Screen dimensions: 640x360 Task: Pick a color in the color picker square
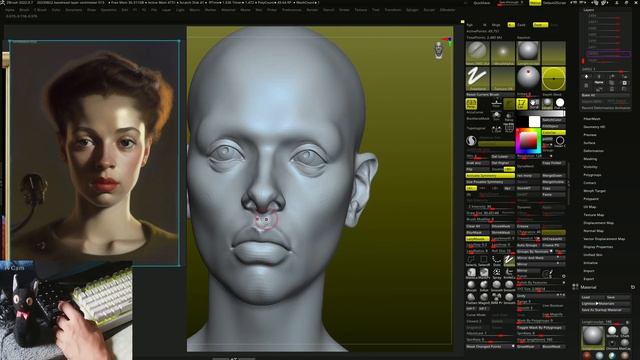click(528, 141)
